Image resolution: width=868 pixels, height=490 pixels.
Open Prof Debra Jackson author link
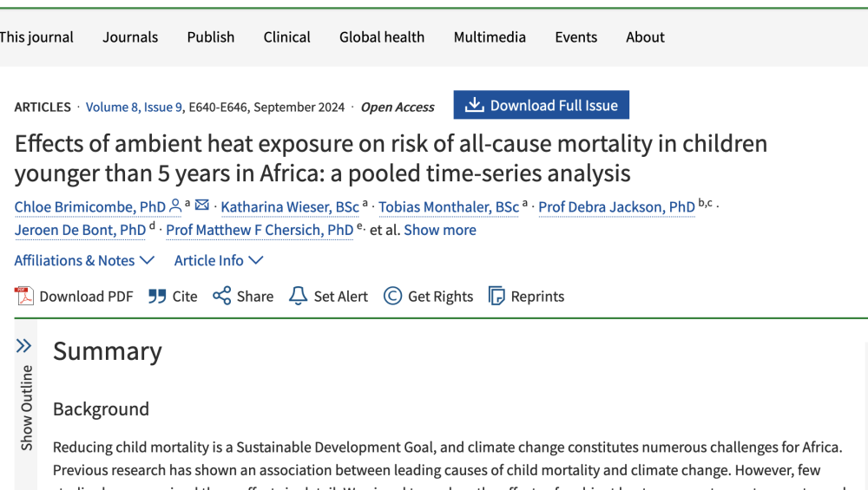point(616,206)
